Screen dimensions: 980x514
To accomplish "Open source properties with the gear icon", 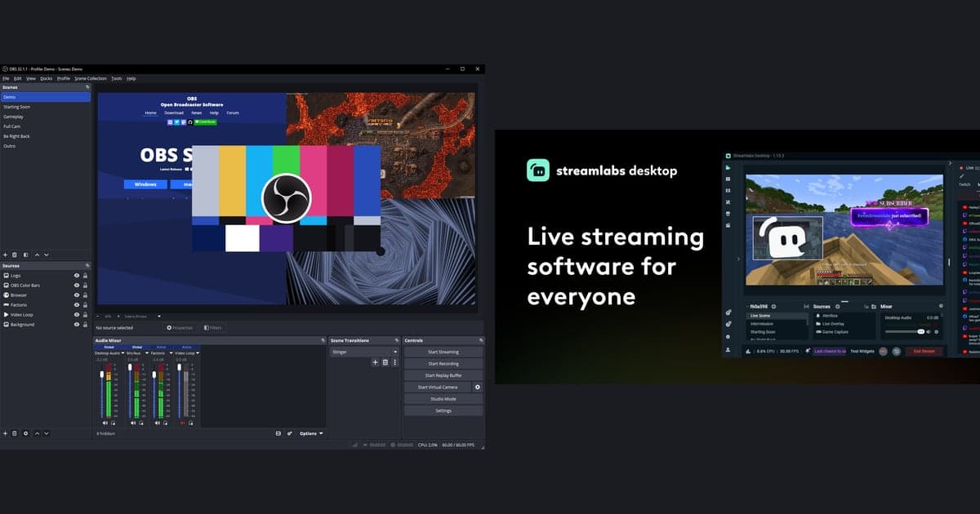I will tap(25, 433).
